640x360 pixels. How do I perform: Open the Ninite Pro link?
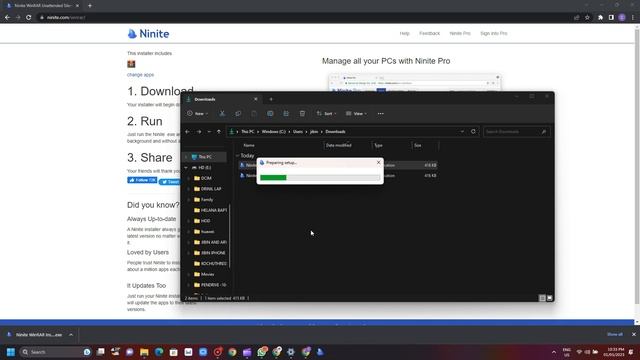[460, 33]
